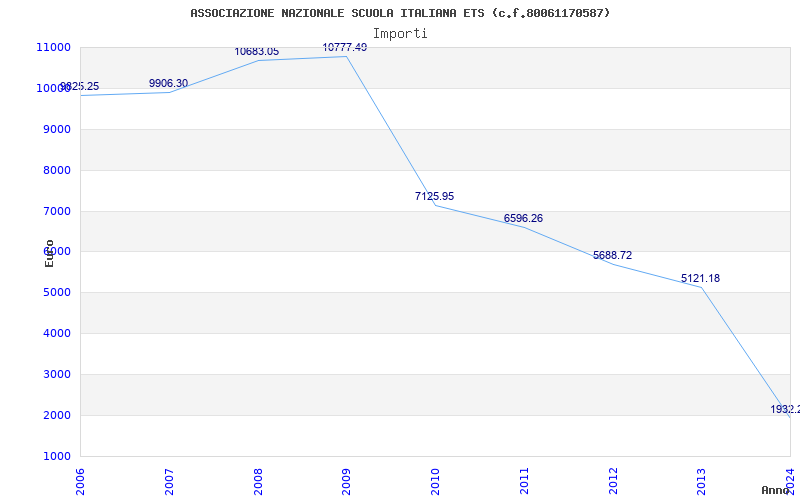The image size is (800, 500).
Task: Click the x-axis year 2006
Action: click(80, 481)
